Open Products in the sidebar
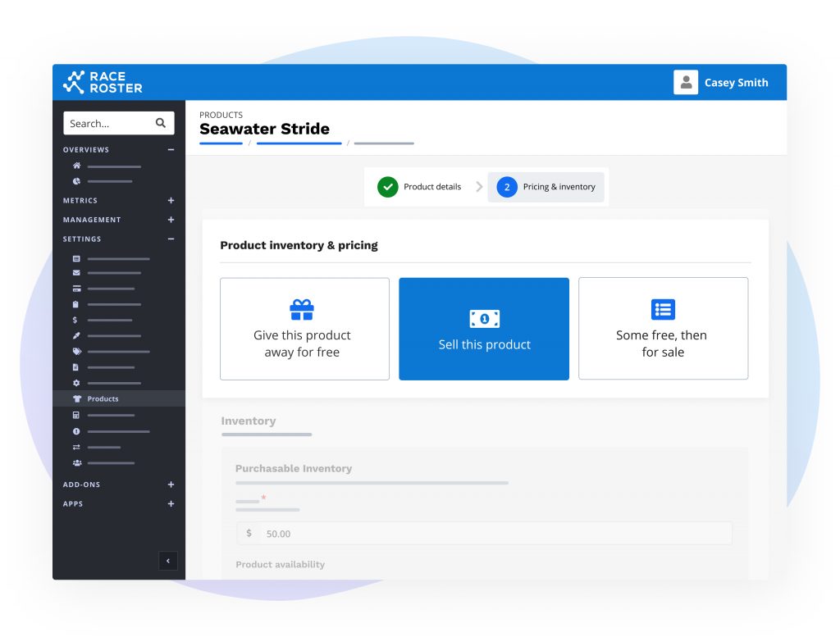The image size is (840, 637). coord(103,399)
